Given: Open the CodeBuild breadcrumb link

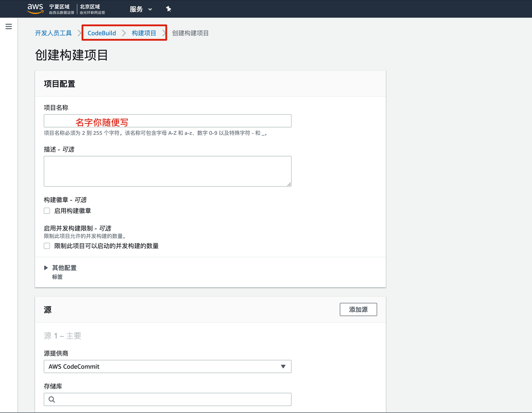Looking at the screenshot, I should [102, 33].
